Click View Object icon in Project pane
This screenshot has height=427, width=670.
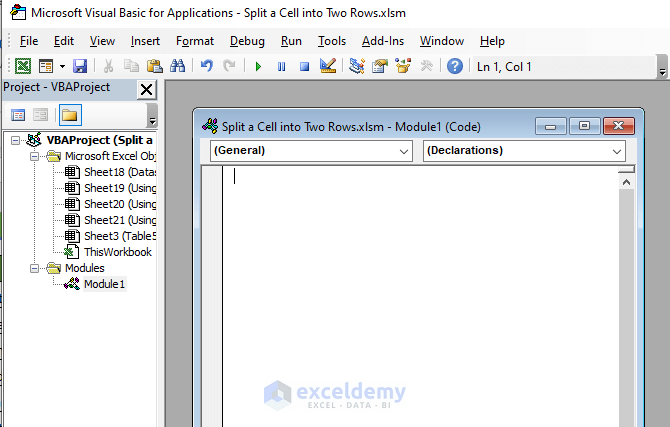coord(41,115)
